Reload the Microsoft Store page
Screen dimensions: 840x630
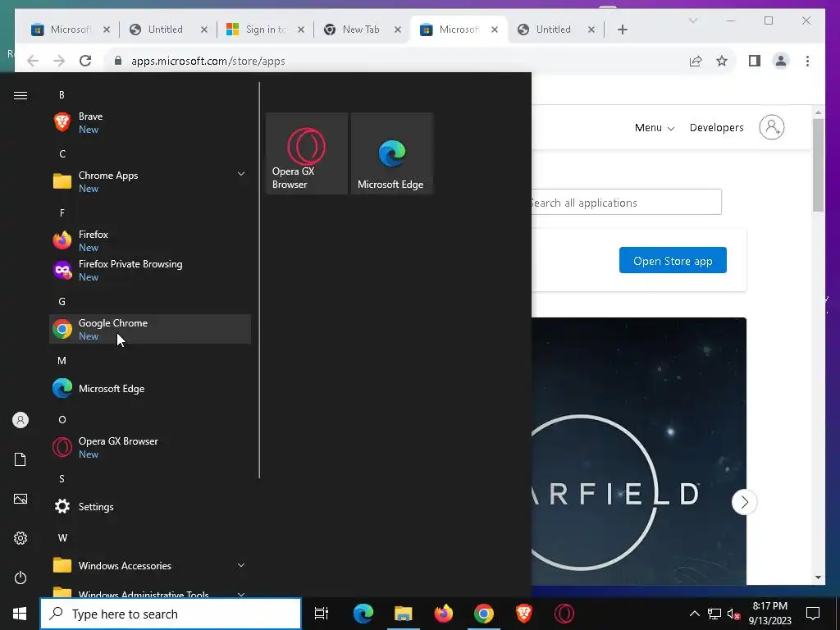pos(85,61)
